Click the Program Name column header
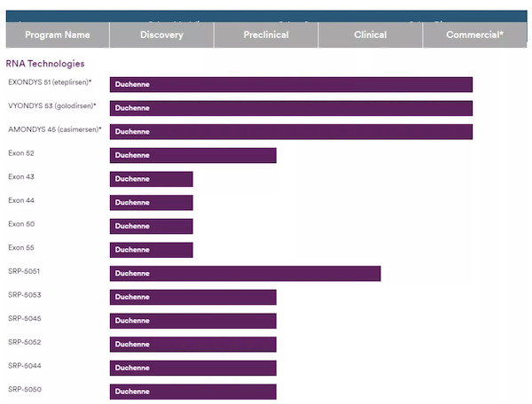 [58, 35]
